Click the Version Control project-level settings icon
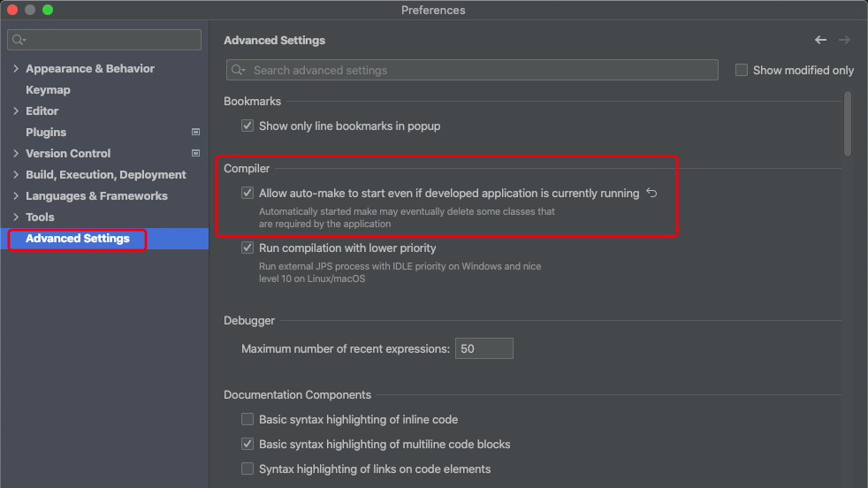 click(195, 153)
